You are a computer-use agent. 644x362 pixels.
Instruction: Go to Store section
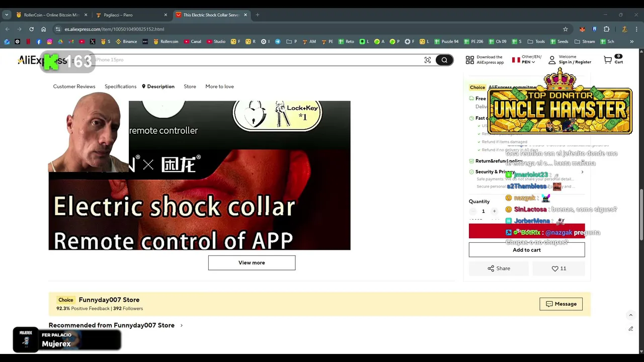click(190, 86)
